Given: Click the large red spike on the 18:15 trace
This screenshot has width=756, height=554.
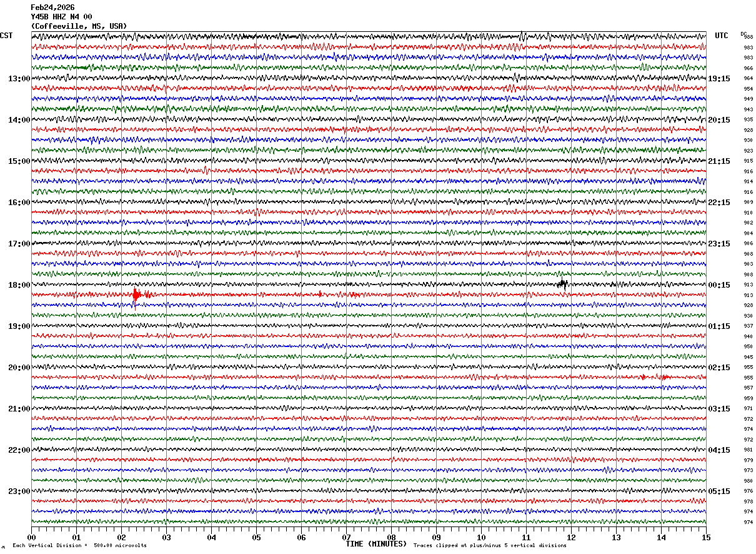Looking at the screenshot, I should tap(135, 296).
